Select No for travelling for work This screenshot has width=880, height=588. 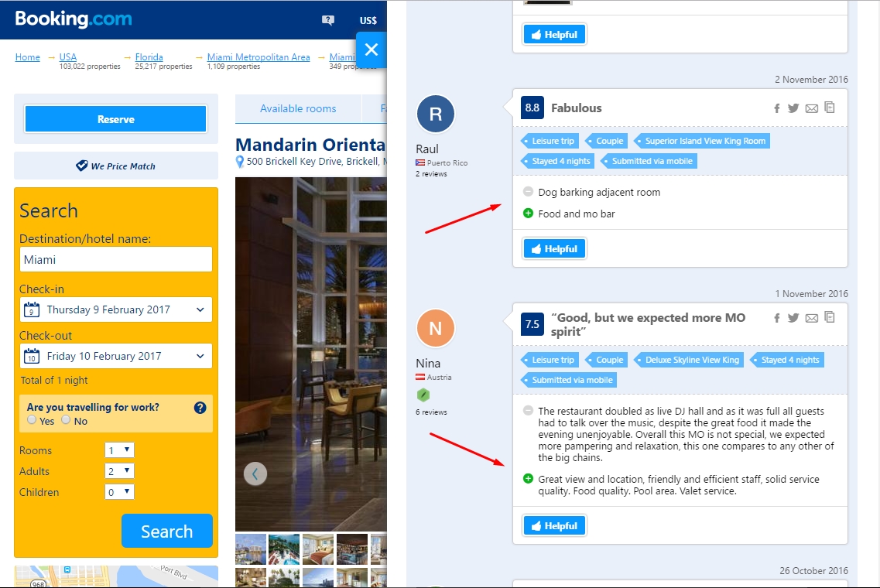[x=67, y=419]
